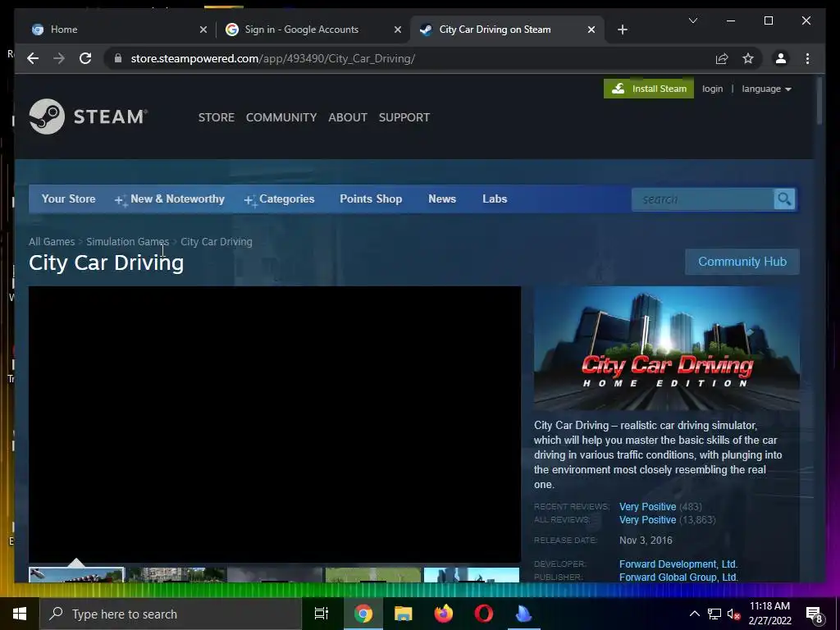Open File Explorer from the taskbar
840x630 pixels.
(x=403, y=614)
